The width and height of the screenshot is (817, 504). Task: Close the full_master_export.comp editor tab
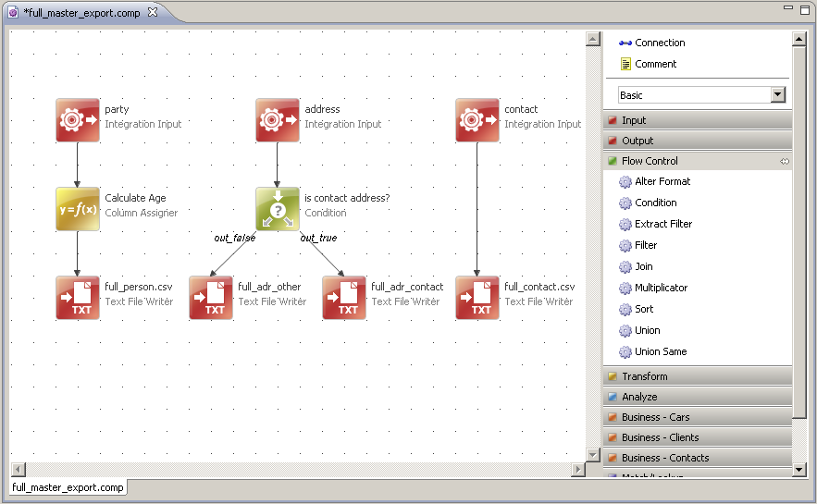pos(153,13)
